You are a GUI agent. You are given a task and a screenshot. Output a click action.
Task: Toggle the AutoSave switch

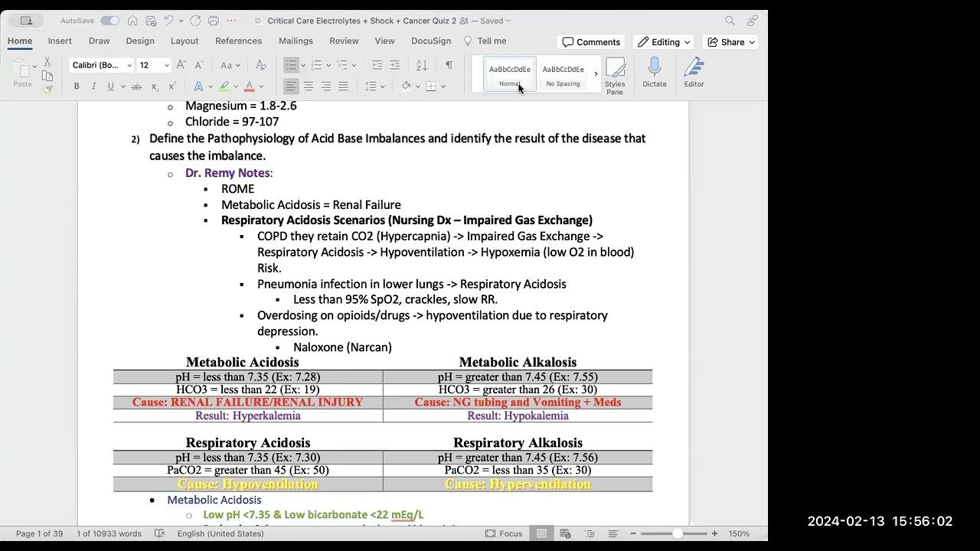[x=109, y=21]
